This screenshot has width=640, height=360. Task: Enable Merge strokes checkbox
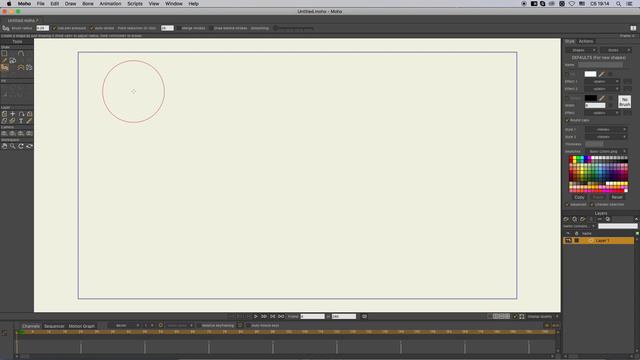178,28
